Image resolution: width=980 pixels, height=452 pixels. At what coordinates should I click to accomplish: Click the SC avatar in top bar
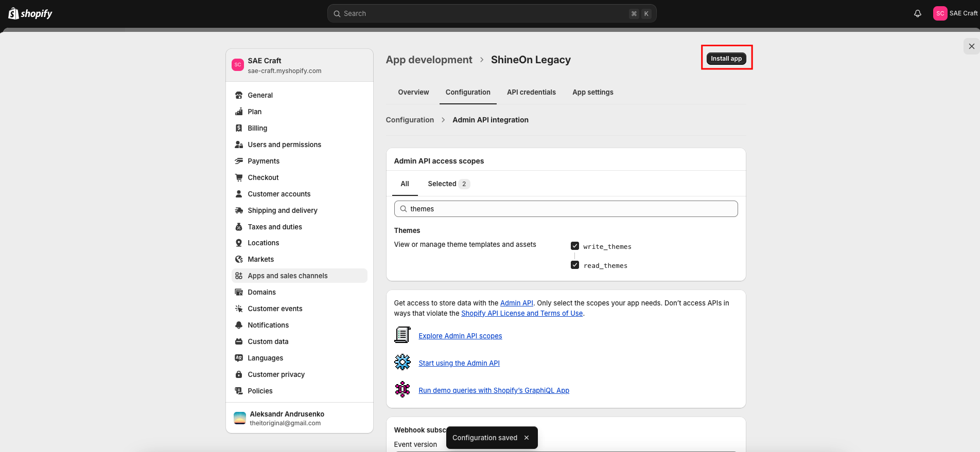(x=940, y=13)
